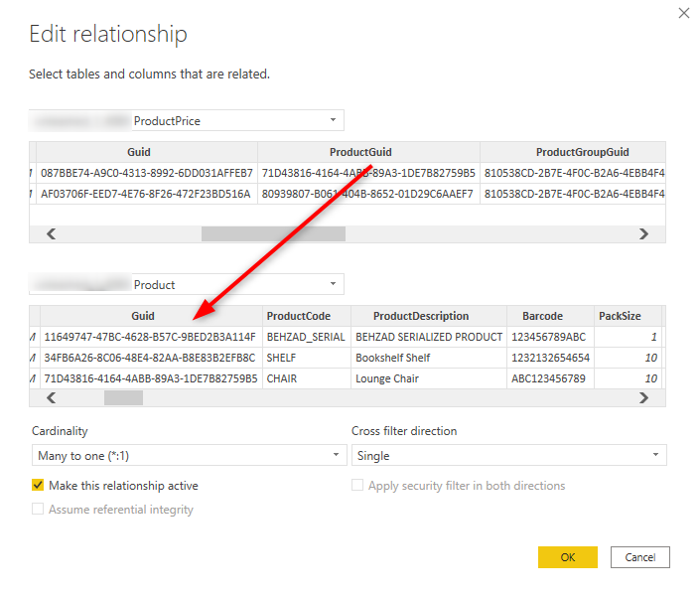
Task: Click cell 80939807 in ProductGuid column
Action: [368, 194]
